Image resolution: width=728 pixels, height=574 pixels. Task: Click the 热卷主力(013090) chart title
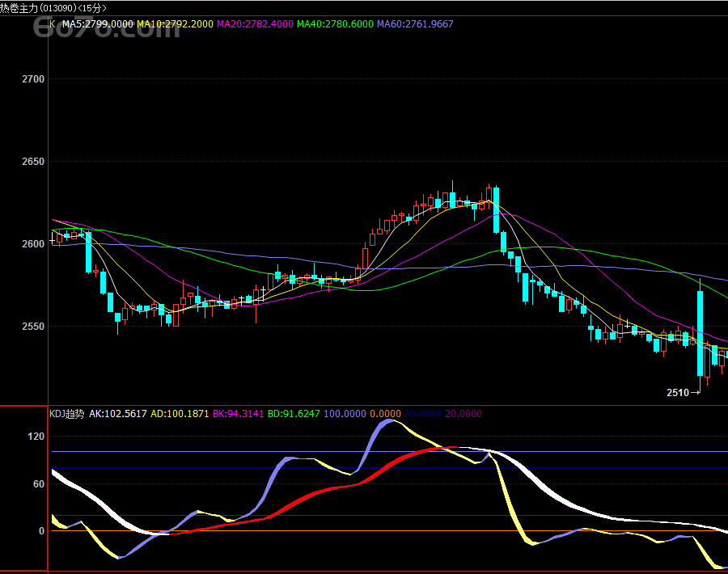click(x=39, y=8)
